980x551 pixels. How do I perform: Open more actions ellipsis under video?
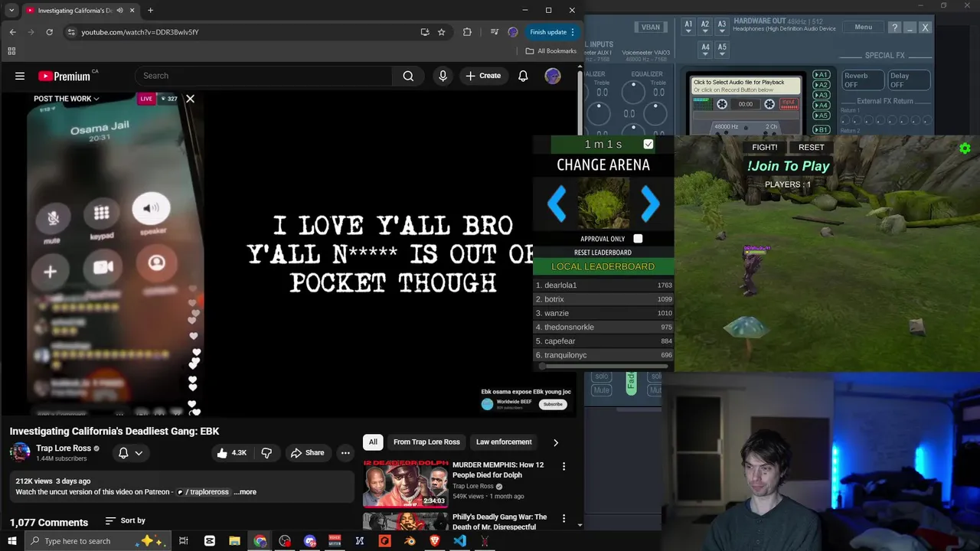[x=345, y=453]
